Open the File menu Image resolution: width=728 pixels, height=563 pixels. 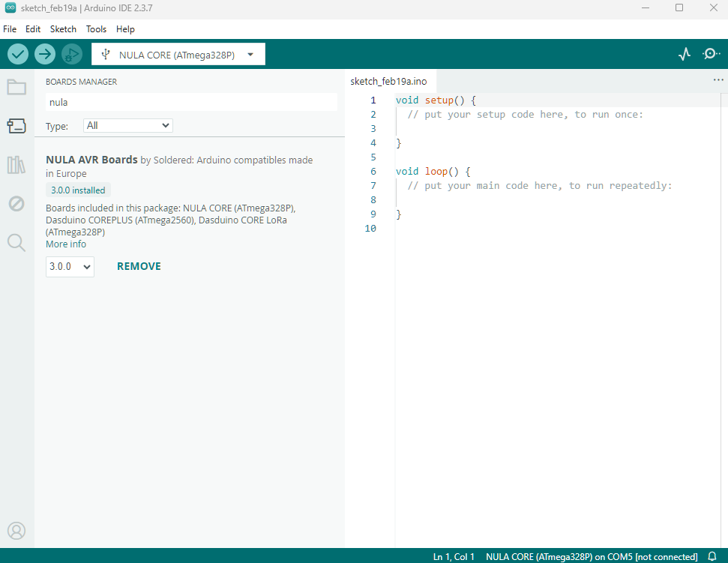tap(10, 28)
